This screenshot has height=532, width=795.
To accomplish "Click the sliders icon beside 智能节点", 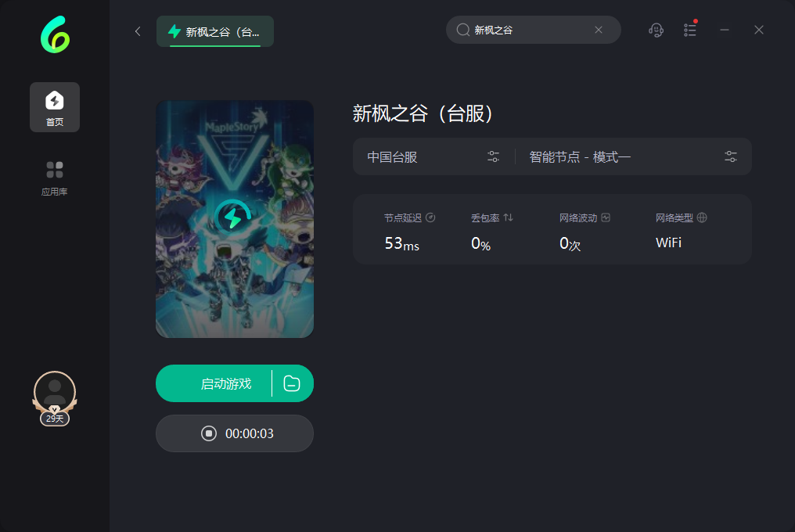I will click(x=731, y=156).
